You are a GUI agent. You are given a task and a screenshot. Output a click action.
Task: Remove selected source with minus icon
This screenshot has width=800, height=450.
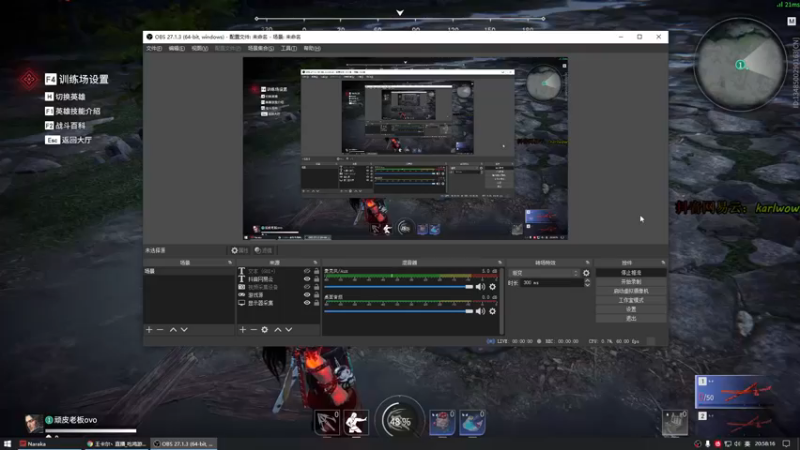(254, 330)
